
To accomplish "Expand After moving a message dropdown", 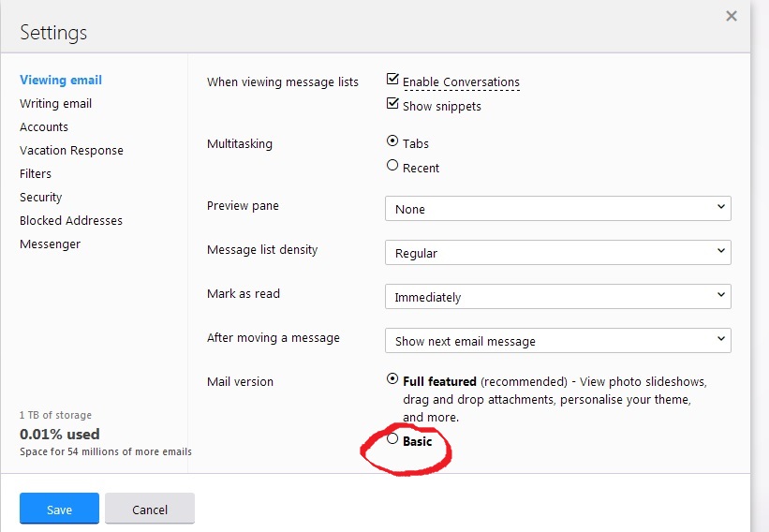I will click(557, 341).
